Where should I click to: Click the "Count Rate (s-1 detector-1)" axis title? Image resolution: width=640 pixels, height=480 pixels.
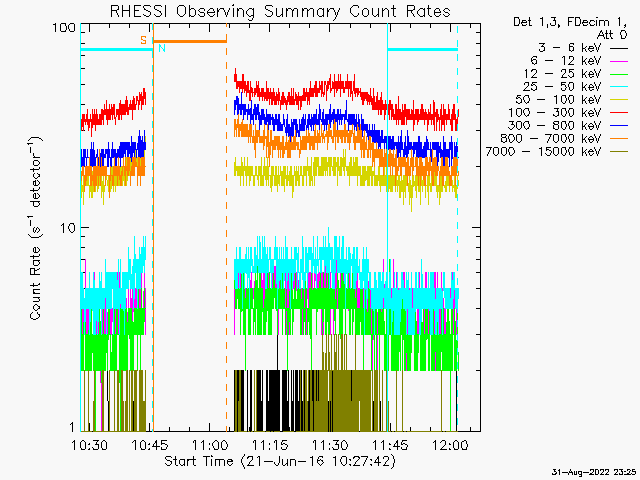click(34, 228)
